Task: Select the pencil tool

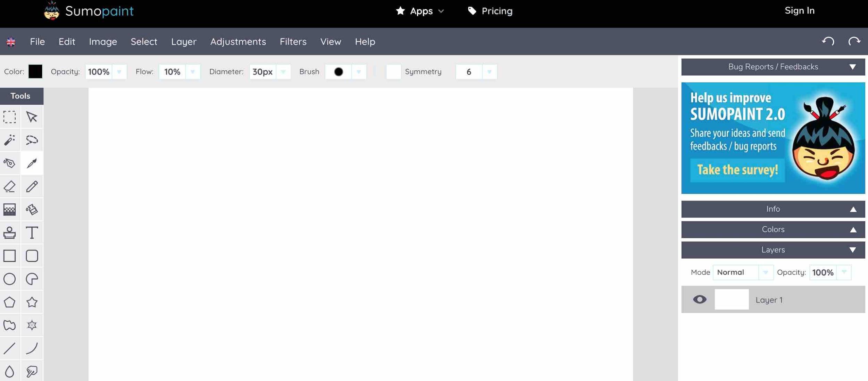Action: tap(32, 186)
